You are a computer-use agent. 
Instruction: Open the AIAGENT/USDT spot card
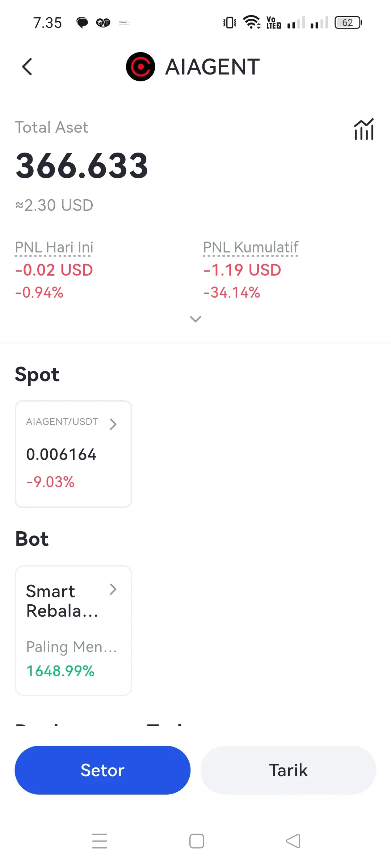tap(73, 454)
